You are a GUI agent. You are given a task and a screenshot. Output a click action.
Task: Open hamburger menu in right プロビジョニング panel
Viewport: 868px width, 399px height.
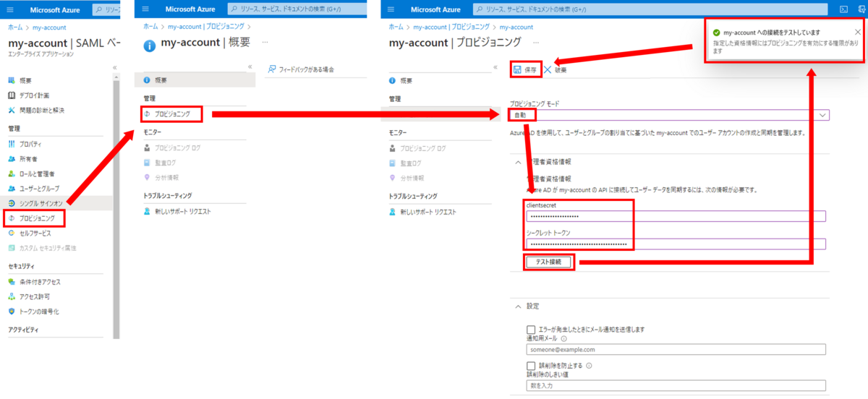point(391,9)
